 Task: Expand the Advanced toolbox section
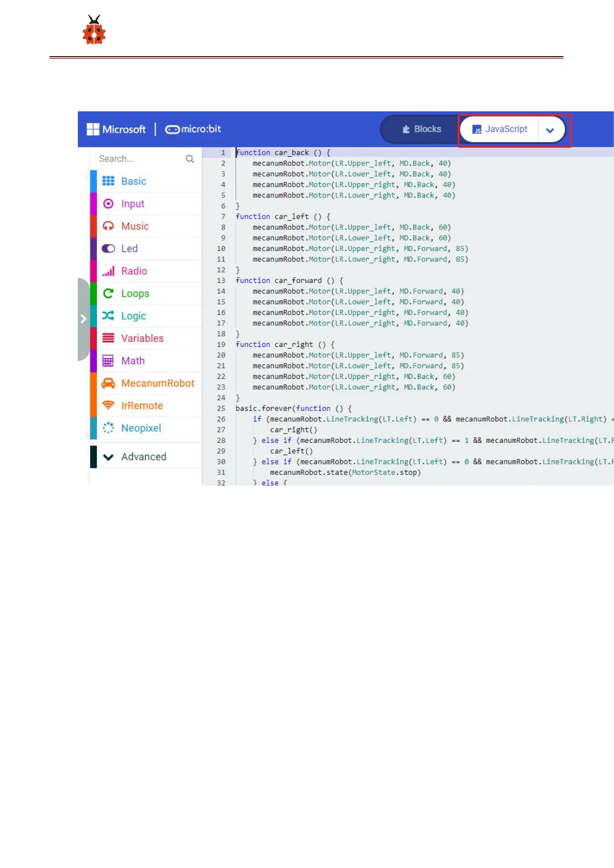click(146, 457)
